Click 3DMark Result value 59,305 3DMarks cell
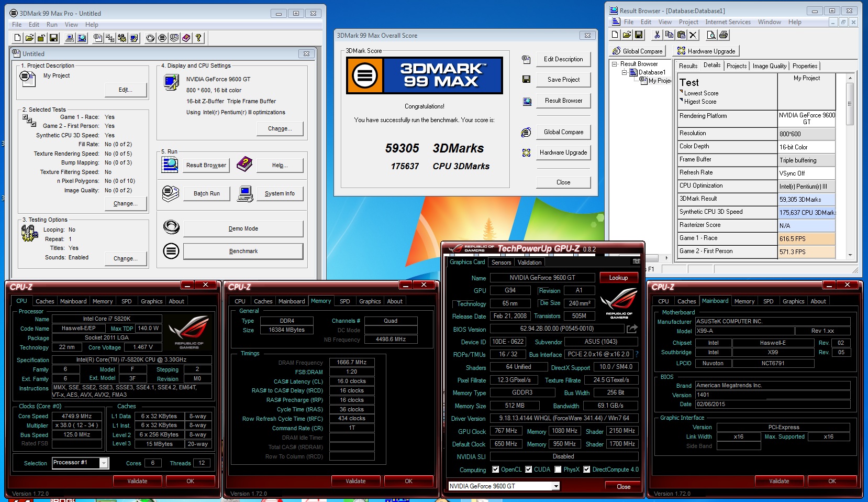 coord(807,200)
